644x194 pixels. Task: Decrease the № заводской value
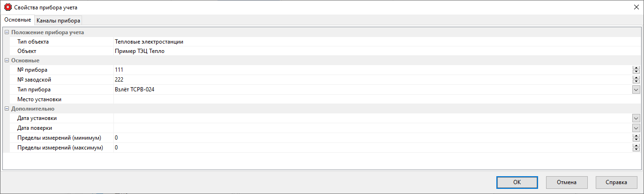636,82
